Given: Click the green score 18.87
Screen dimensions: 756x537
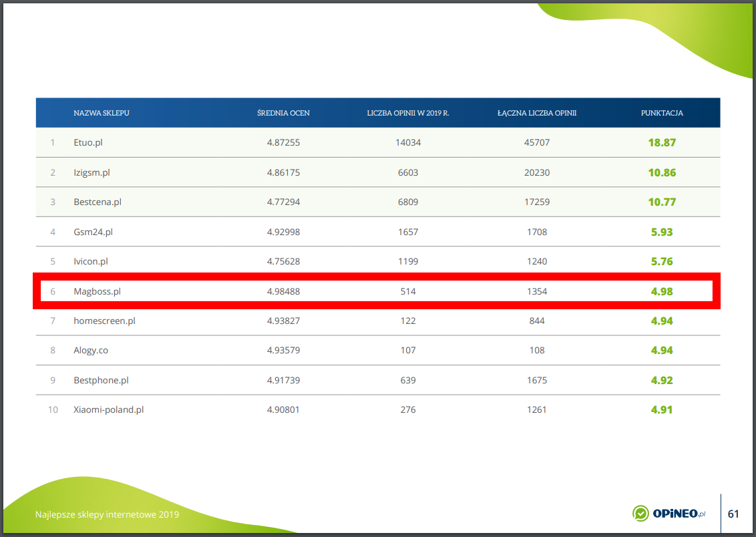Looking at the screenshot, I should pyautogui.click(x=661, y=143).
